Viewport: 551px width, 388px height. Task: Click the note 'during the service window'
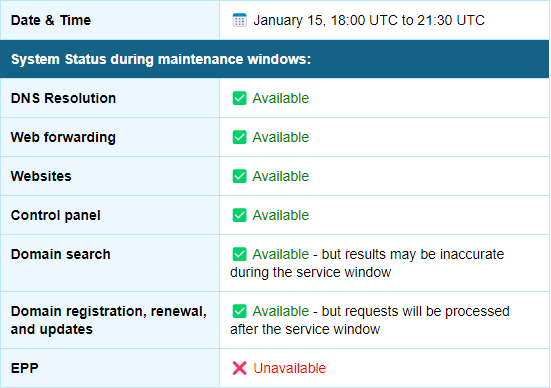pos(311,272)
